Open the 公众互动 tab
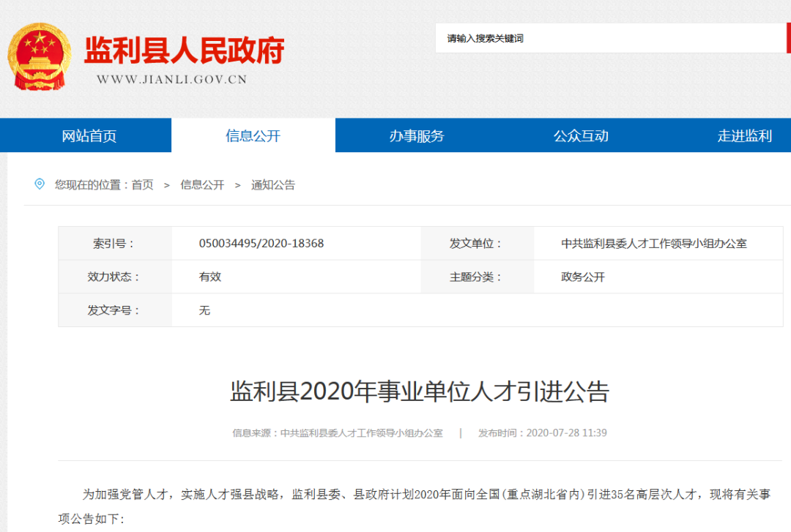Screen dimensions: 791x532 point(582,135)
